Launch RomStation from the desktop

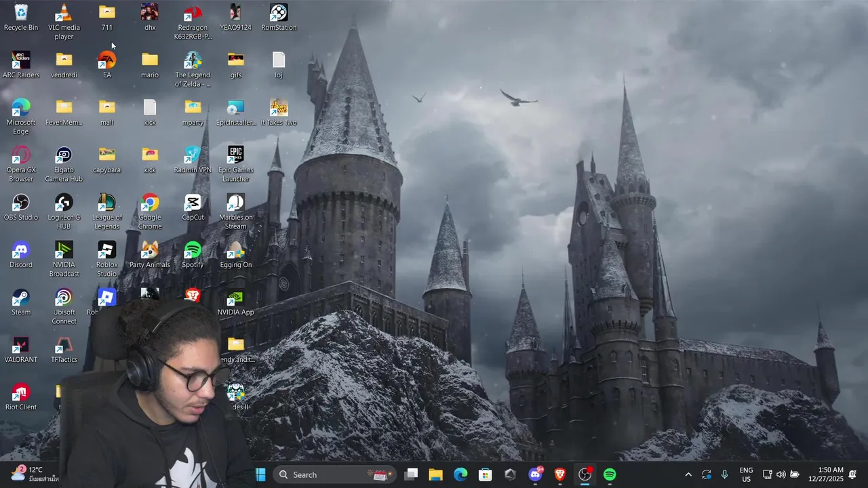point(279,18)
